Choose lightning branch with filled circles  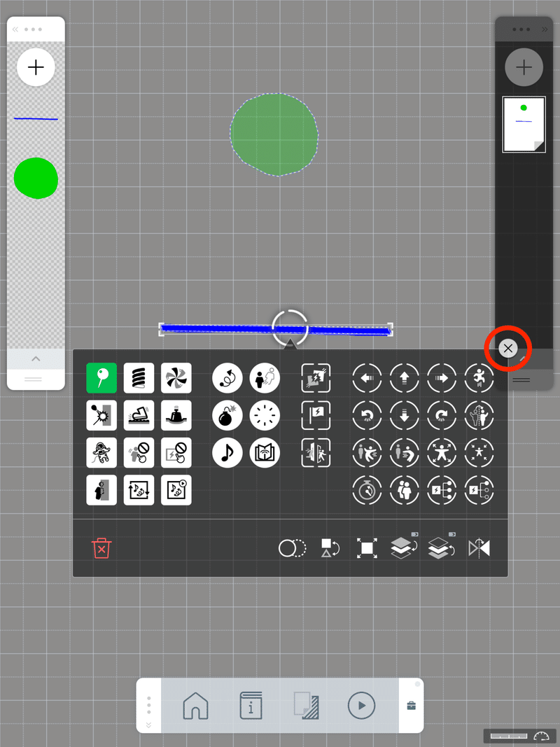(x=442, y=490)
